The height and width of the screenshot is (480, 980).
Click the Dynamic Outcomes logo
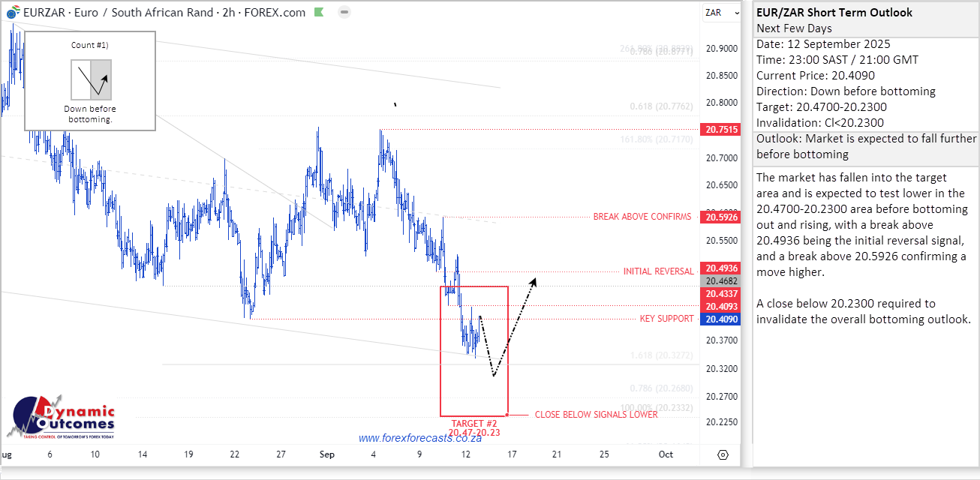pos(62,417)
